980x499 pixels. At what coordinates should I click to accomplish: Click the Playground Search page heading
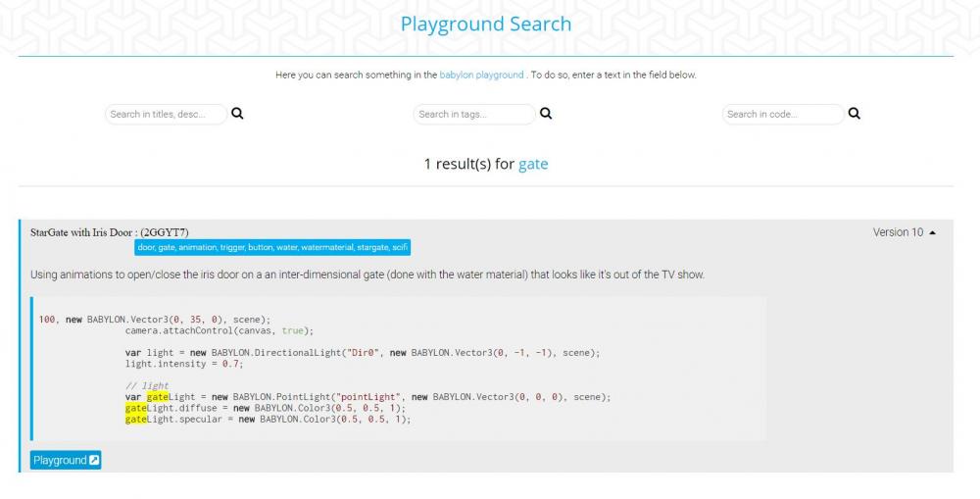485,24
